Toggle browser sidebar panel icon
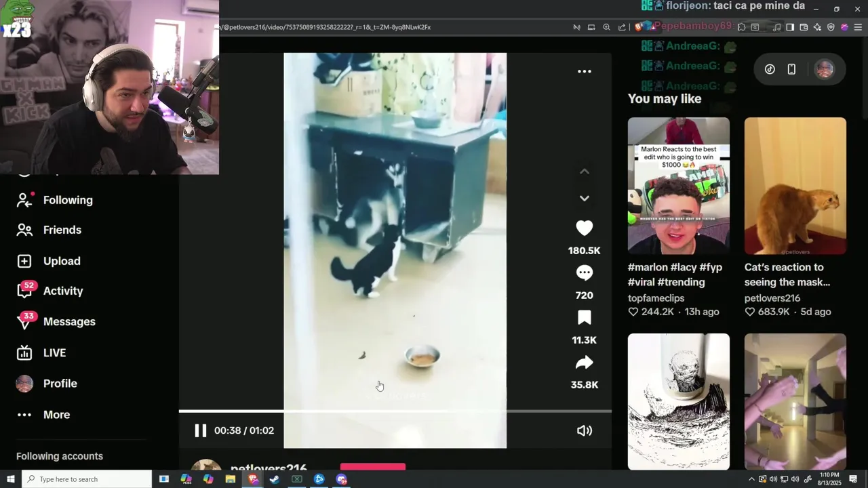868x488 pixels. 789,27
